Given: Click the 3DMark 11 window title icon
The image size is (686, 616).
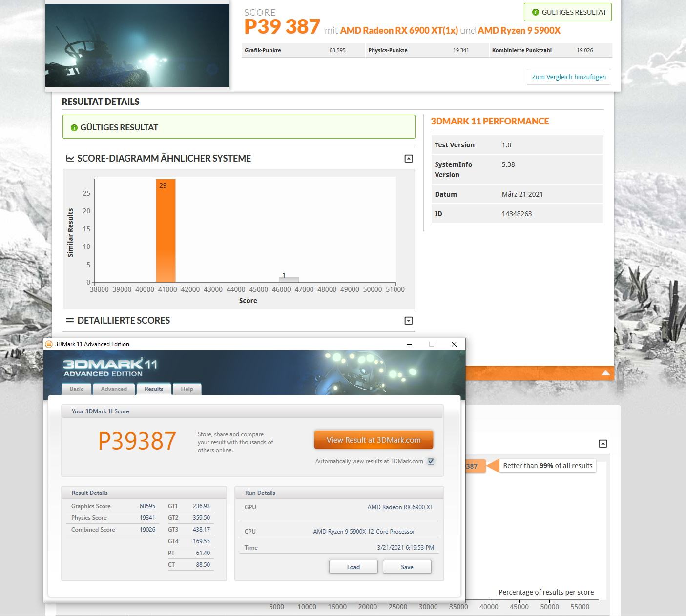Looking at the screenshot, I should pyautogui.click(x=48, y=344).
